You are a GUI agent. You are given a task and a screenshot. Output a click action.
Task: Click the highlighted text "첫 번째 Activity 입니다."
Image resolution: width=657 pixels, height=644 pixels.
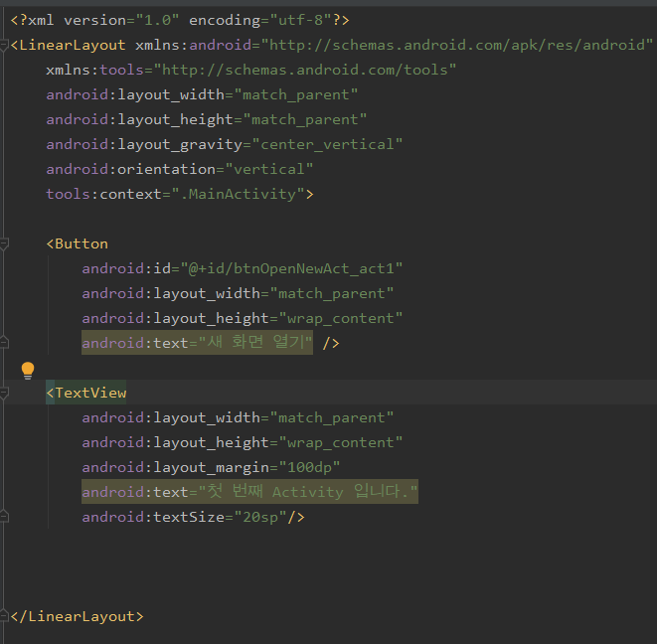pos(308,492)
